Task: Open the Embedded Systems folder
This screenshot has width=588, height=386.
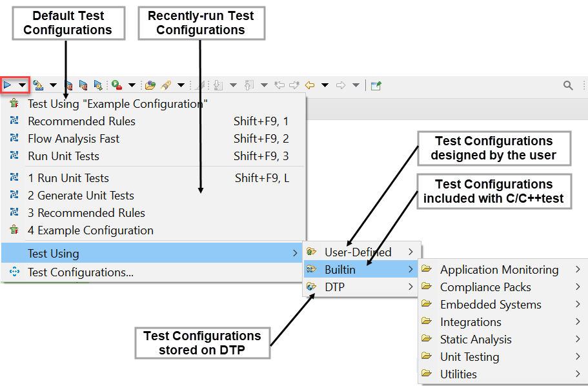Action: tap(503, 304)
